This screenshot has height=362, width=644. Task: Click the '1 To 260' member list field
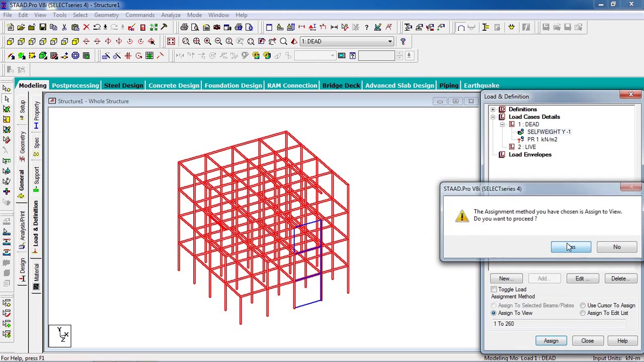(558, 324)
